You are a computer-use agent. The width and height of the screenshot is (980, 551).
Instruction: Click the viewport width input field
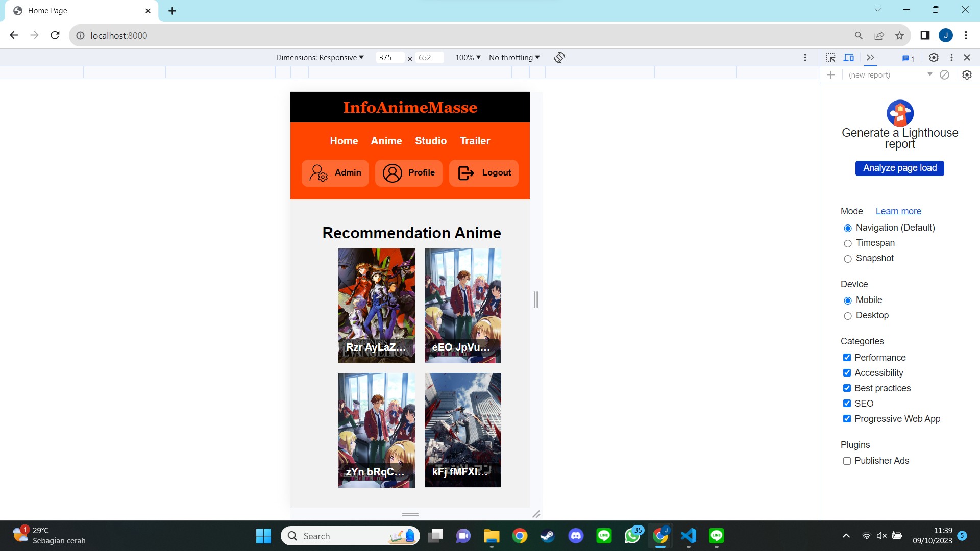(x=389, y=58)
